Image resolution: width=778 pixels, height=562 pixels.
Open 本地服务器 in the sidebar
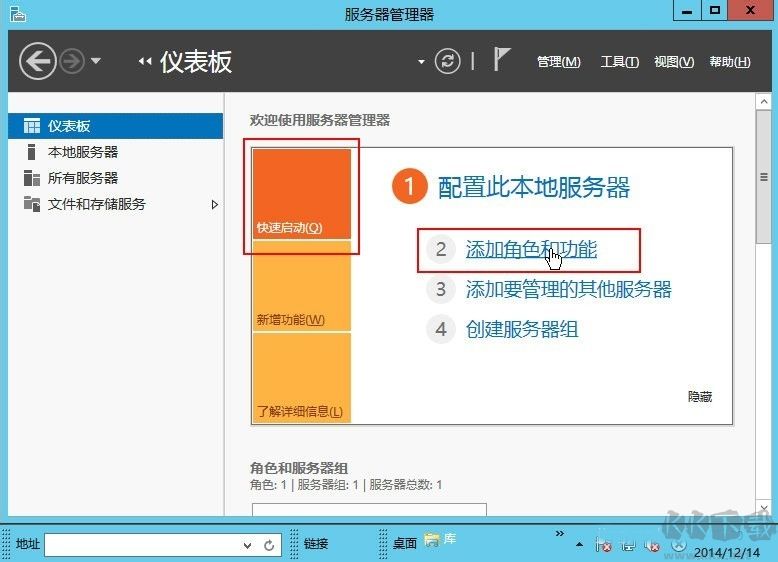(x=82, y=152)
